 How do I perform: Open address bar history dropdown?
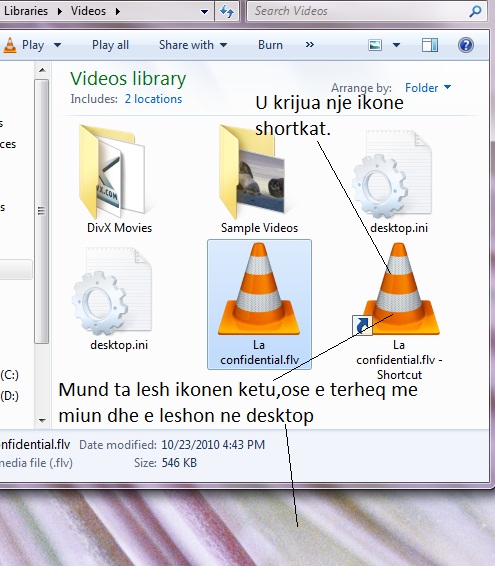[x=204, y=12]
